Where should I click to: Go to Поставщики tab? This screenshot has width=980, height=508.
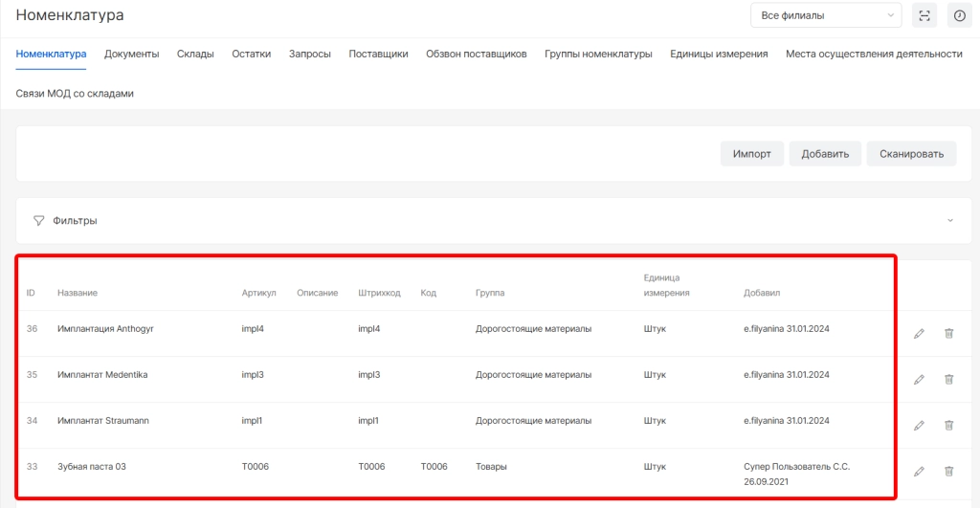click(x=378, y=55)
